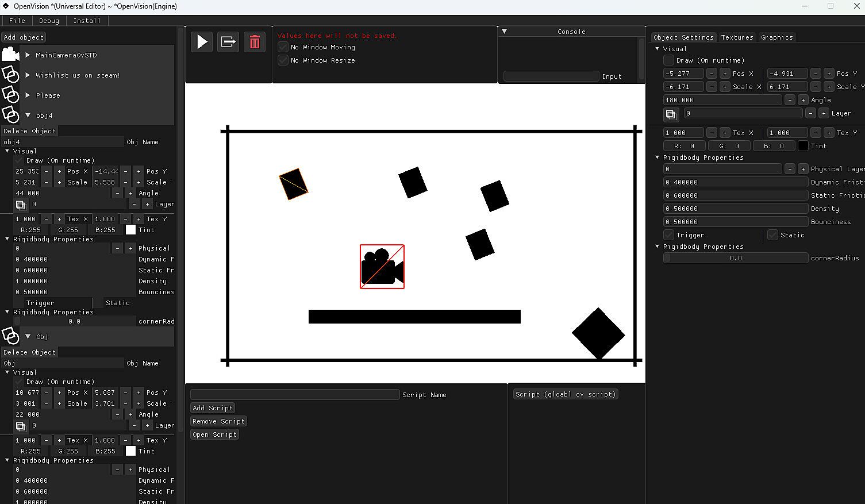Screen dimensions: 865x504
Task: Click the Script Name input field
Action: 294,395
